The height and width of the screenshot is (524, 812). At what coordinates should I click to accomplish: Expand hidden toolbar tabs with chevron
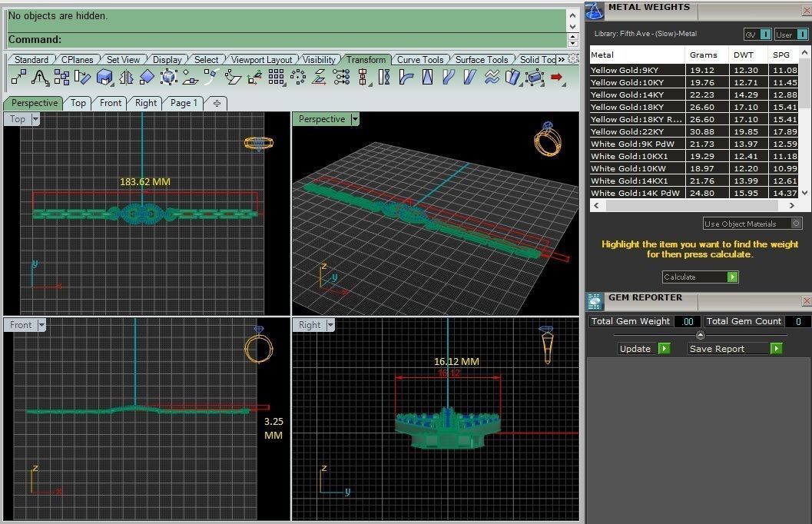pyautogui.click(x=562, y=60)
